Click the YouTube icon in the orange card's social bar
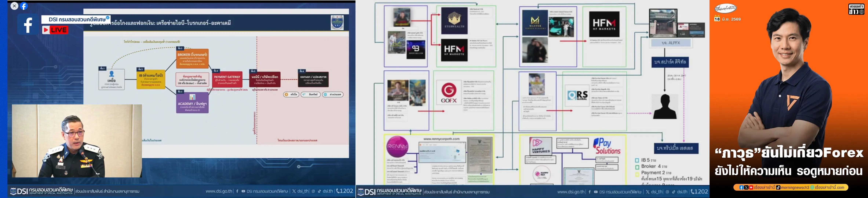Viewport: 868px width, 198px height. [751, 188]
